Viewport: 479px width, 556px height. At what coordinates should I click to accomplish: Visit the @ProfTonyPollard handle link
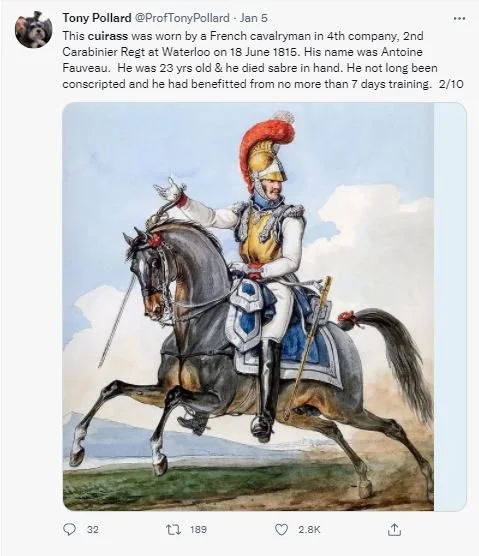click(182, 18)
